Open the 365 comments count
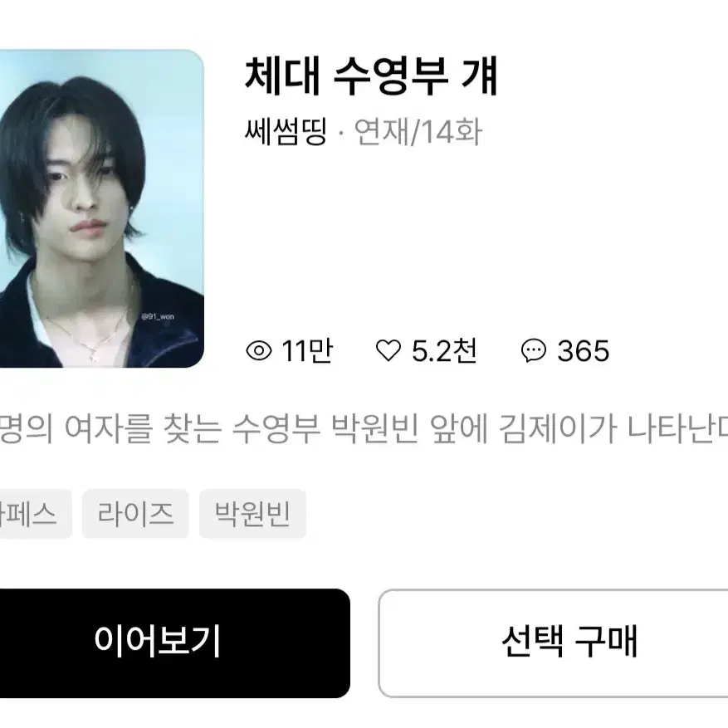Viewport: 728px width, 728px height. coord(583,351)
